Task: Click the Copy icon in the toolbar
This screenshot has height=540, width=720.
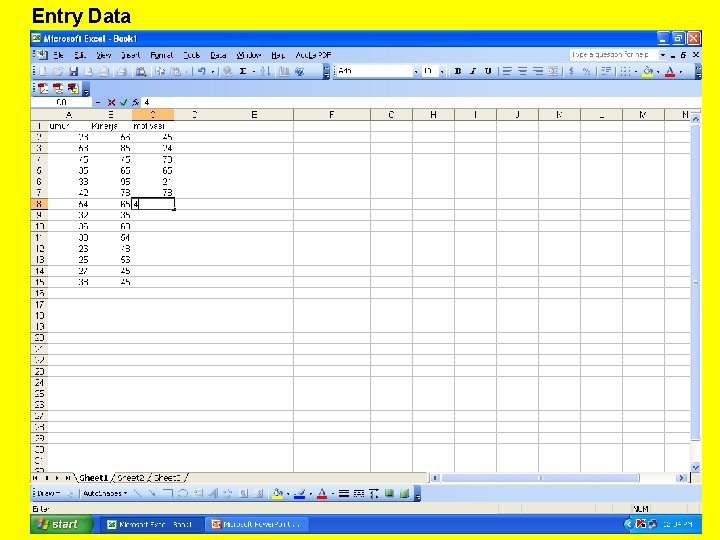Action: tap(160, 72)
